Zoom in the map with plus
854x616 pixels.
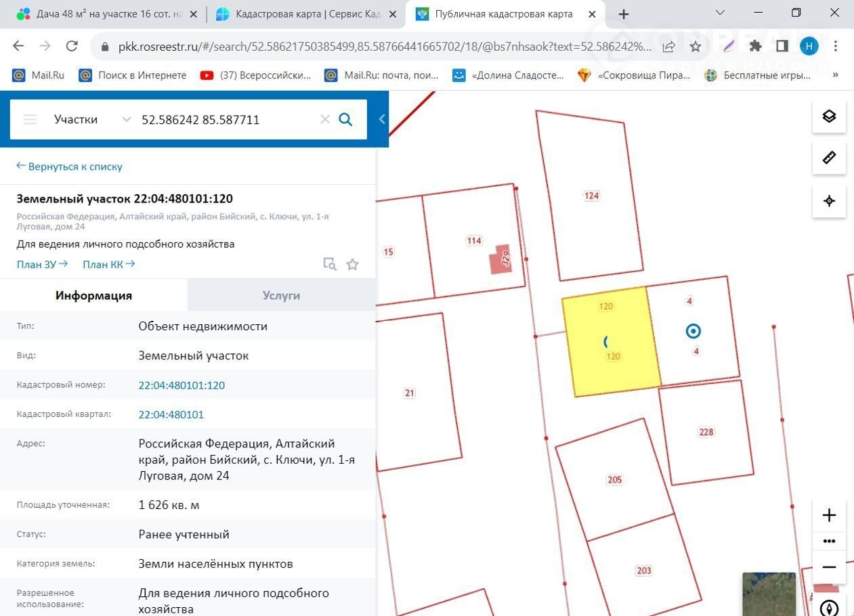point(829,516)
